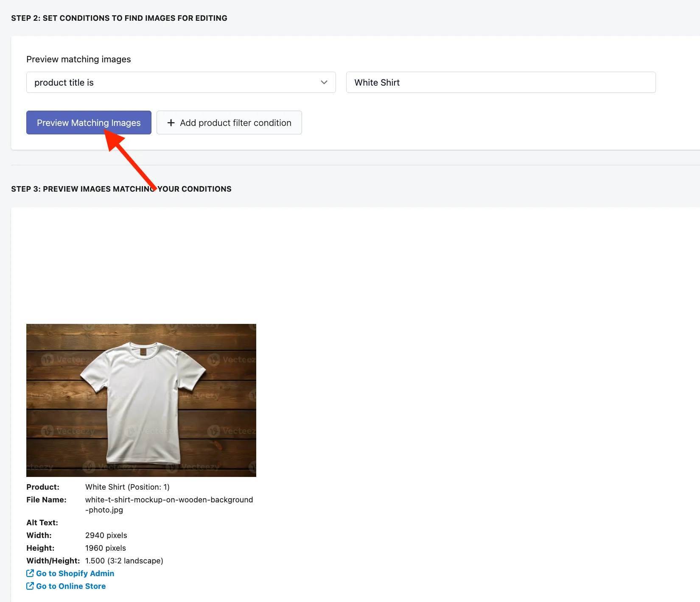Click the Alt Text label

[42, 522]
